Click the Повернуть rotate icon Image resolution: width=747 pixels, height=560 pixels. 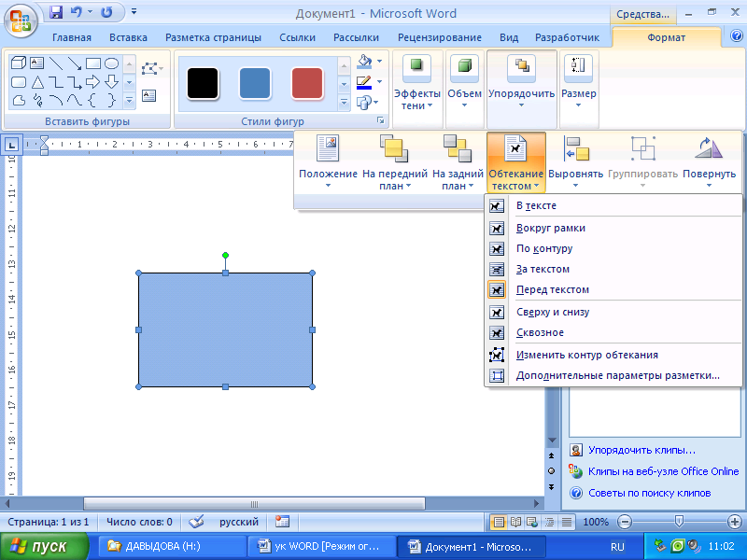(709, 148)
